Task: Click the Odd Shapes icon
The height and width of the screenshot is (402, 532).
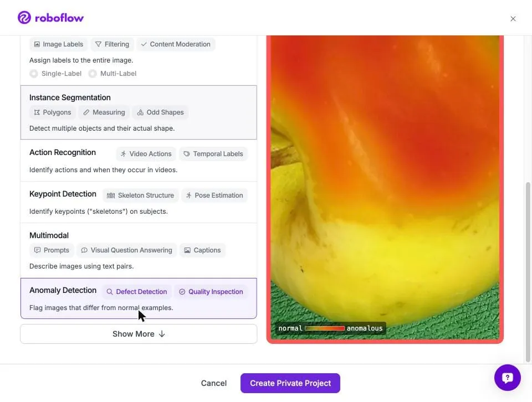Action: 140,112
